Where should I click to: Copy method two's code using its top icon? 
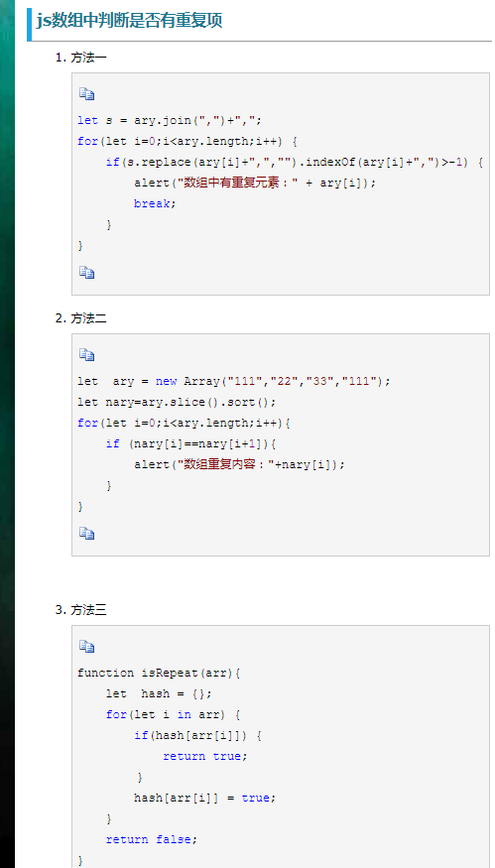pos(86,355)
